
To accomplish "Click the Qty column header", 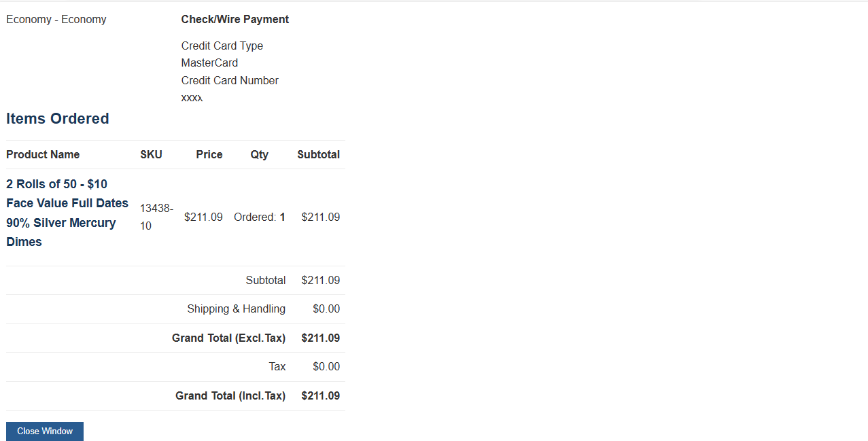I will (x=259, y=154).
